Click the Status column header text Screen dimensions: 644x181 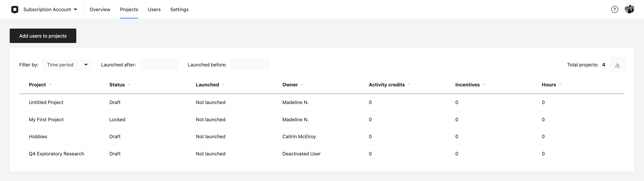click(117, 85)
